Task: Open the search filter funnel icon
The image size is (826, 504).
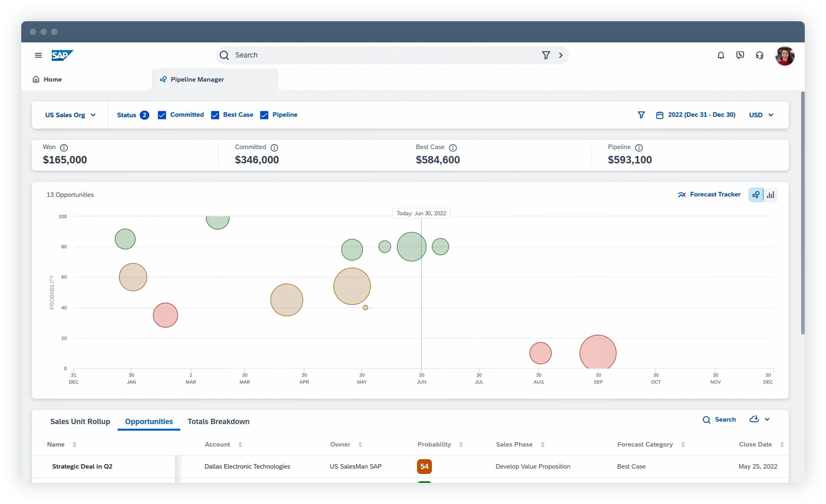Action: [546, 55]
